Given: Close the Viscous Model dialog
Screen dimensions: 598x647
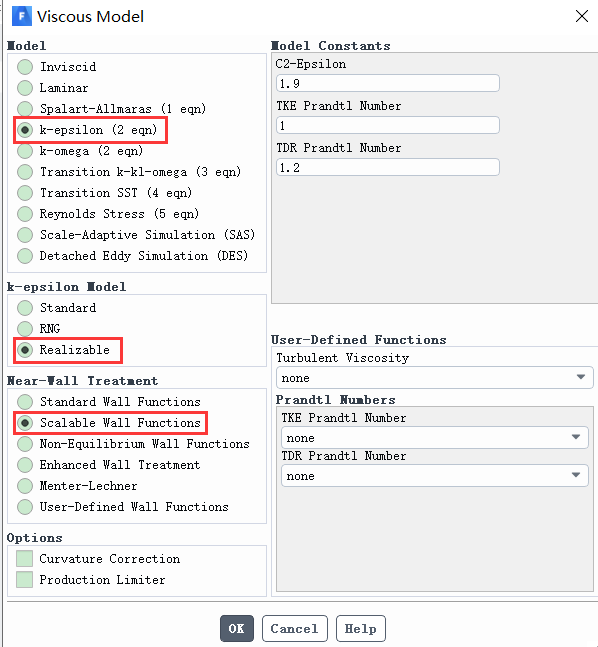Looking at the screenshot, I should click(581, 17).
